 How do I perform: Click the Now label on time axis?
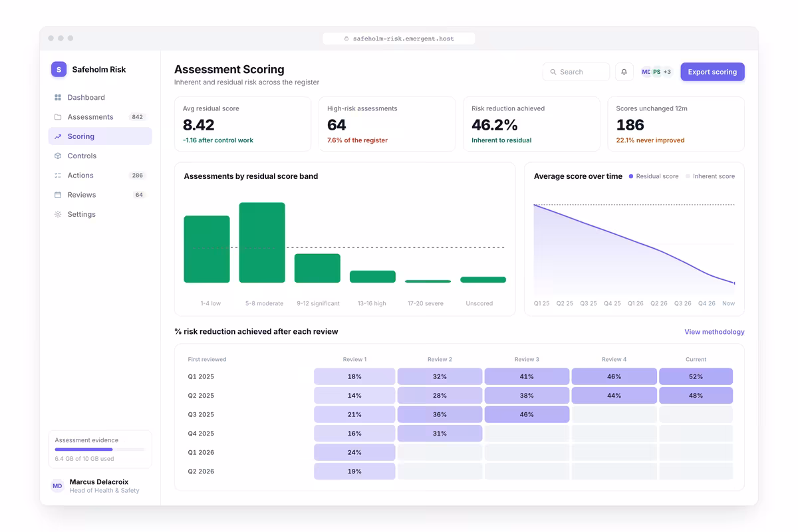pyautogui.click(x=729, y=303)
